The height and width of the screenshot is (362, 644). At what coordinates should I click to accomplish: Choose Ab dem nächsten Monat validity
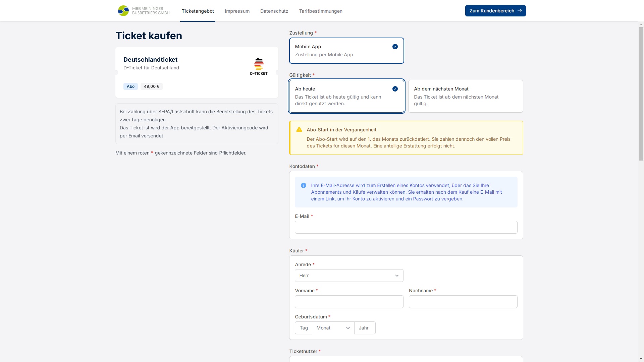coord(466,96)
